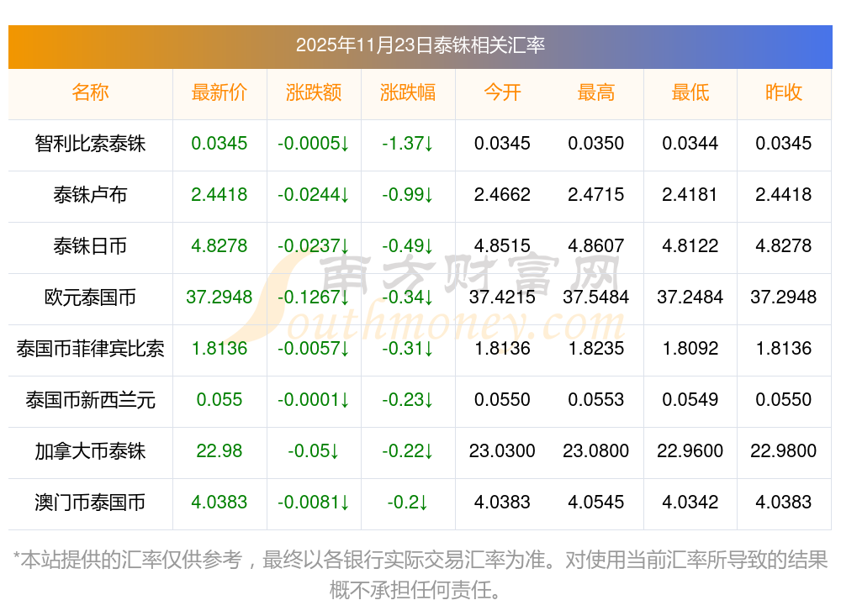841x616 pixels.
Task: Click change percent -0.2↓
Action: coord(408,503)
